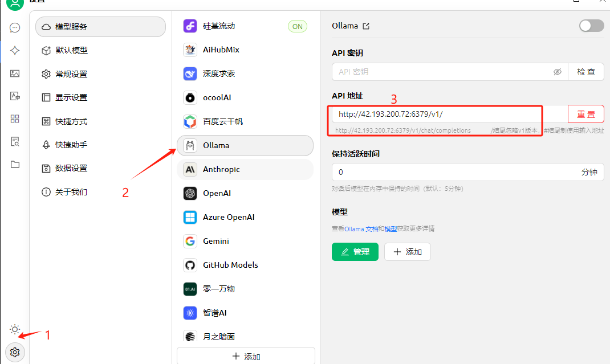Open the 模型 link in description
Image resolution: width=610 pixels, height=364 pixels.
[391, 229]
